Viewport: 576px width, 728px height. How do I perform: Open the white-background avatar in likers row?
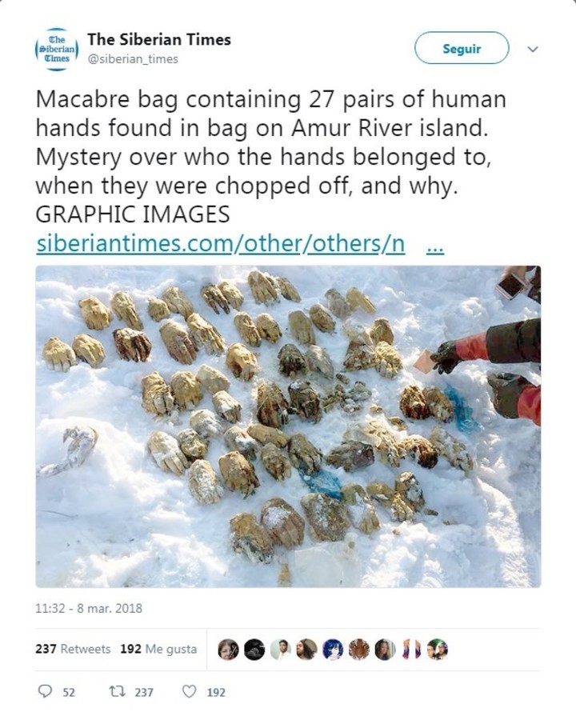[280, 649]
